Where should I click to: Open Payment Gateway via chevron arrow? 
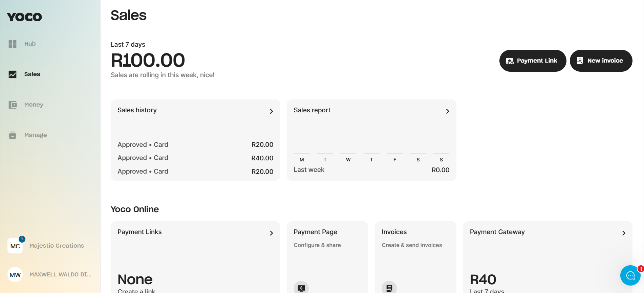pos(623,233)
